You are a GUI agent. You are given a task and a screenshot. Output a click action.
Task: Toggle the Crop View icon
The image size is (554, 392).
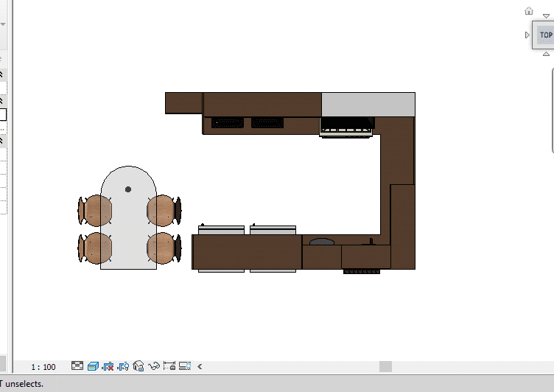(x=108, y=366)
